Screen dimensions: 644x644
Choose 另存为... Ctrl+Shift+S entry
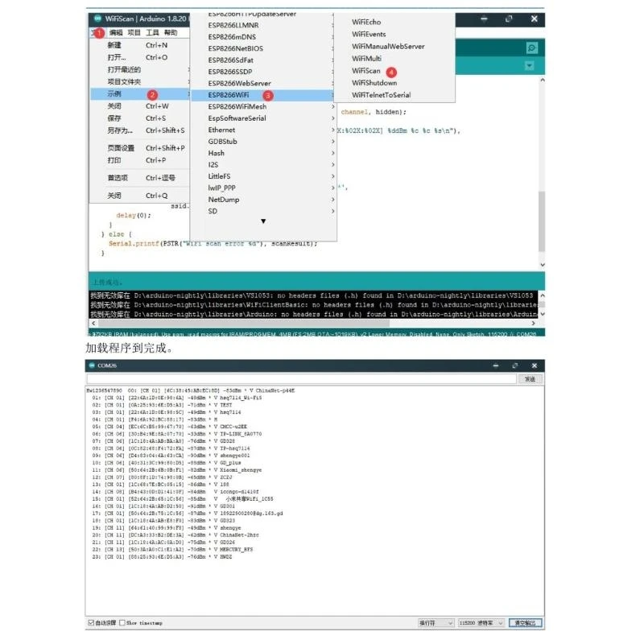(x=139, y=130)
